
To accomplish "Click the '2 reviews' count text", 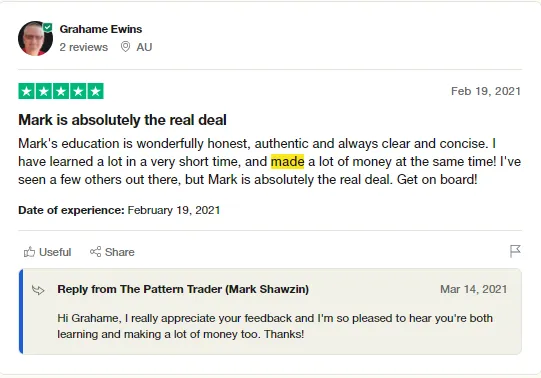I will [x=83, y=47].
